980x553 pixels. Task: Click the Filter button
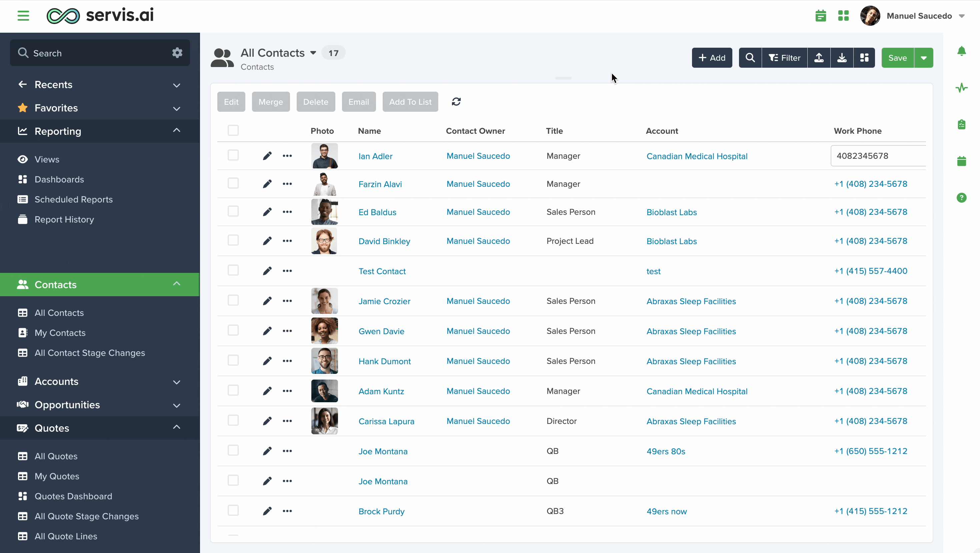point(784,58)
